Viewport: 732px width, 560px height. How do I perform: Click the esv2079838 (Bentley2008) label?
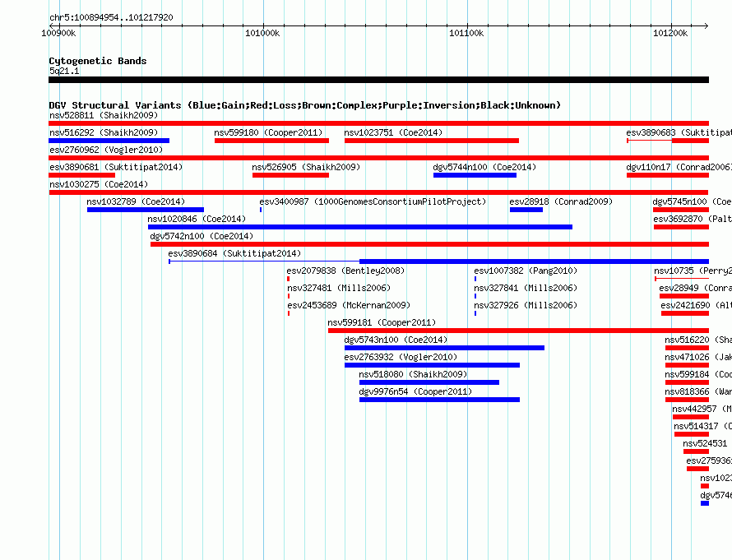click(346, 271)
